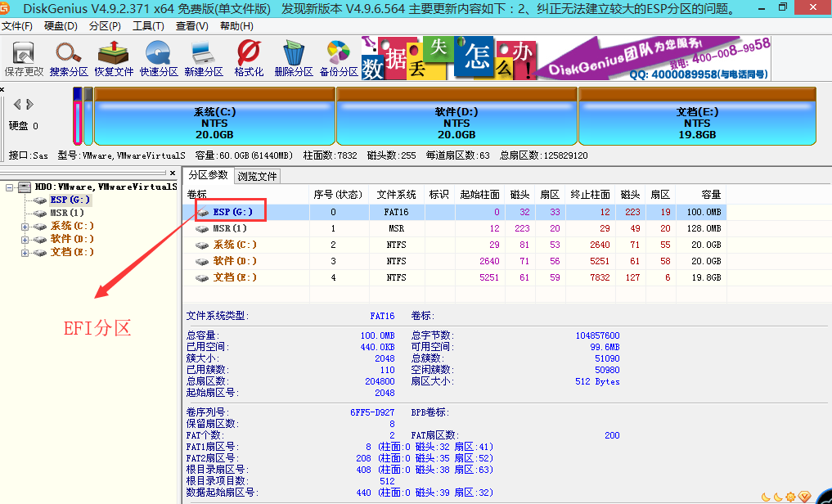Screen dimensions: 832x504
Task: Open the 硬盘(D) menu
Action: tap(61, 26)
